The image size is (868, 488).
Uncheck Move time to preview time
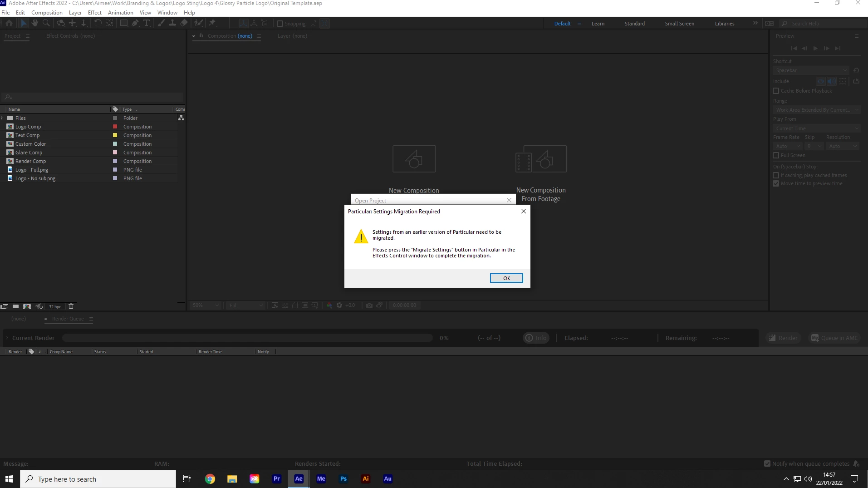pos(776,183)
